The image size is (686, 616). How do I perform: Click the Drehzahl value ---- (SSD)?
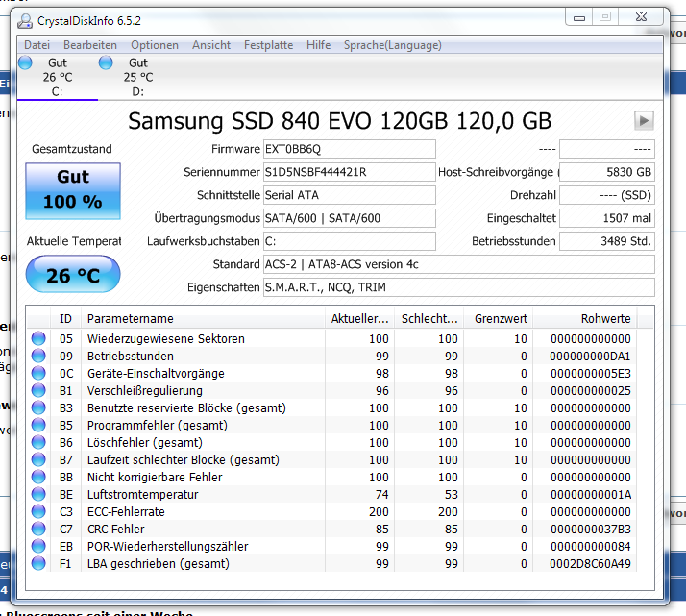click(607, 195)
